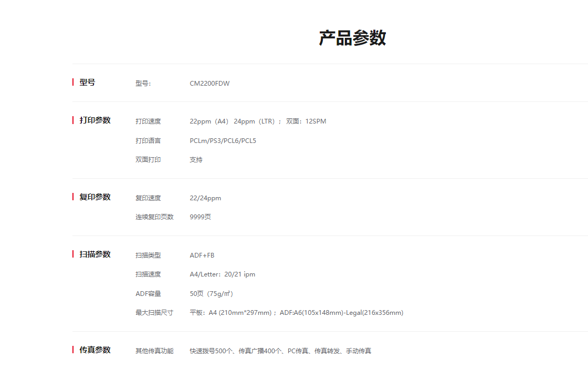The height and width of the screenshot is (369, 588).
Task: Click the ADF容量 label
Action: pos(148,294)
